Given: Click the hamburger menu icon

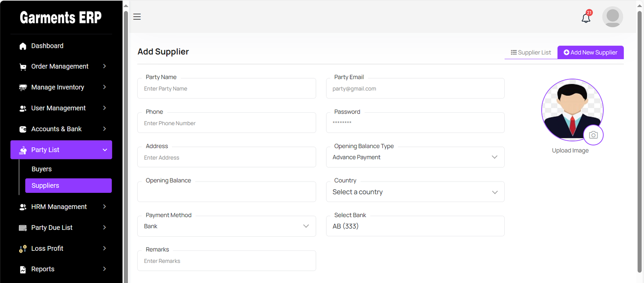Looking at the screenshot, I should [x=137, y=17].
